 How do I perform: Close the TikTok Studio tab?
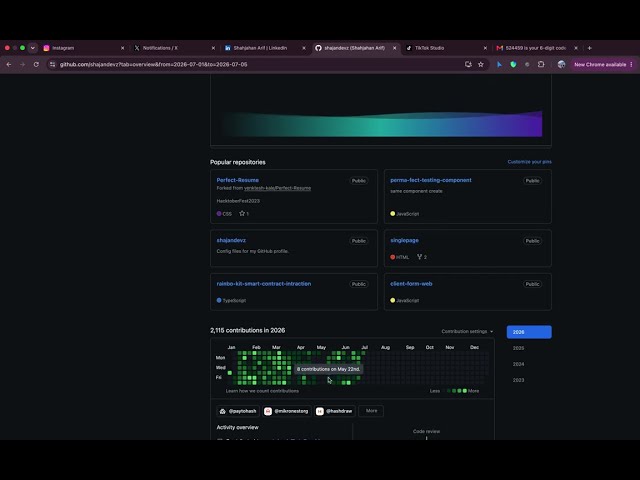[x=485, y=48]
